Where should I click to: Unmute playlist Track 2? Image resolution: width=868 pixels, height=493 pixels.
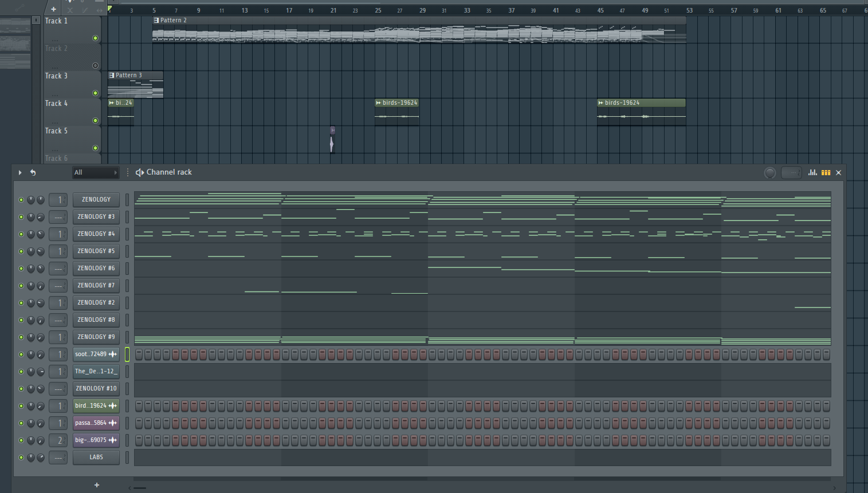coord(96,66)
